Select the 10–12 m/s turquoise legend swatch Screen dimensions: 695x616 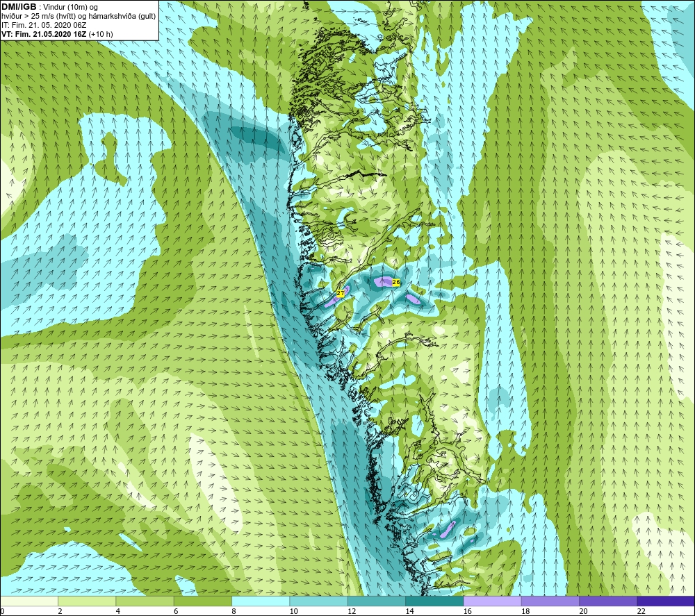(x=318, y=601)
